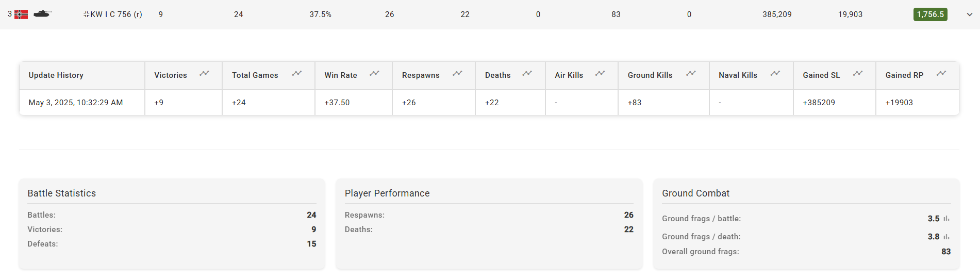Show the Win Rate trend graph icon
980x279 pixels.
point(374,74)
